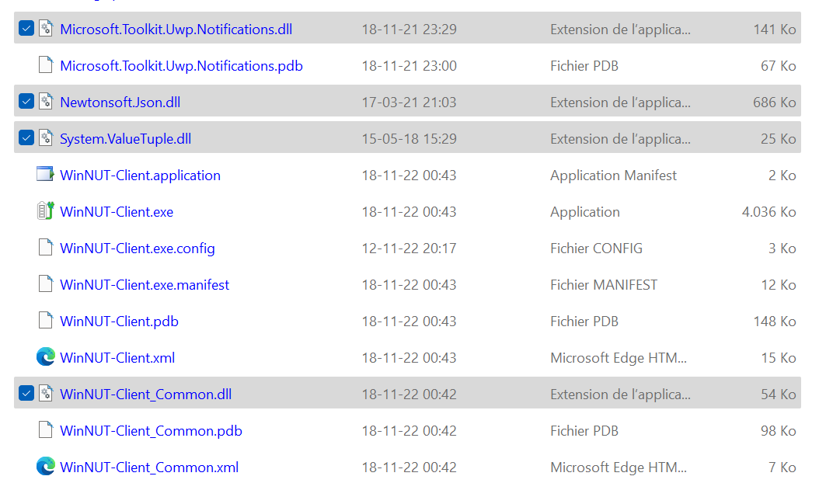The width and height of the screenshot is (819, 504).
Task: Open the WinNUT-Client.exe.manifest link
Action: tap(144, 284)
